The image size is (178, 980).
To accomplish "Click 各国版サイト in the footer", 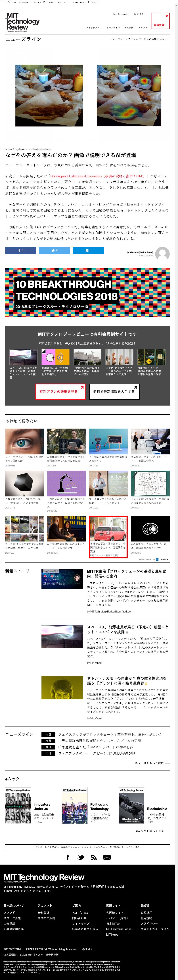I will tap(114, 912).
